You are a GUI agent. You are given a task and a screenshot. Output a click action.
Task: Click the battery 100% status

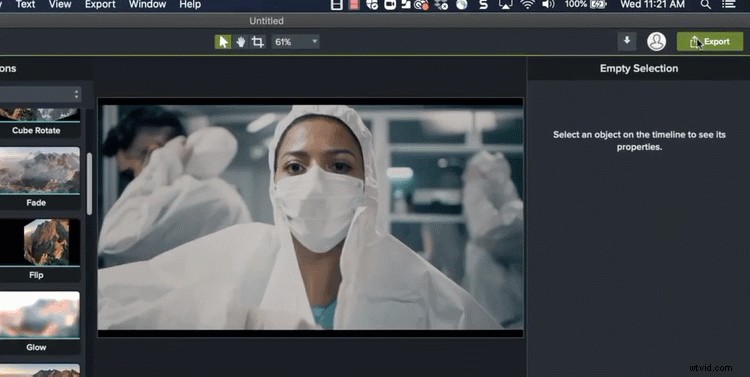(585, 5)
